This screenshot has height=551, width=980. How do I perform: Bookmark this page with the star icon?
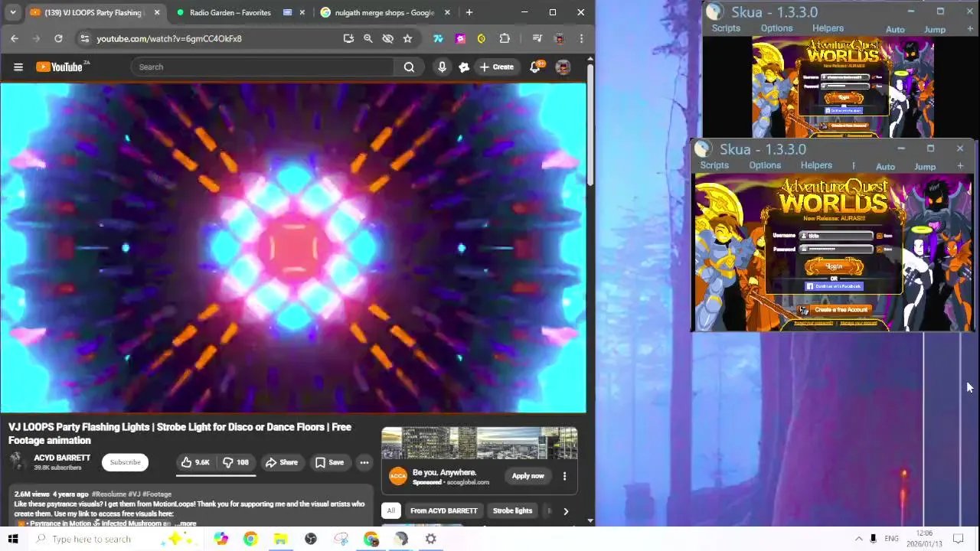[x=407, y=38]
